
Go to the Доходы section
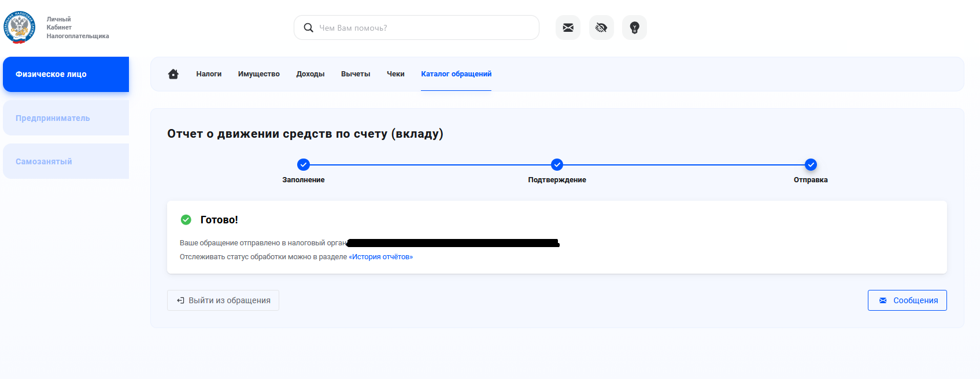click(310, 74)
